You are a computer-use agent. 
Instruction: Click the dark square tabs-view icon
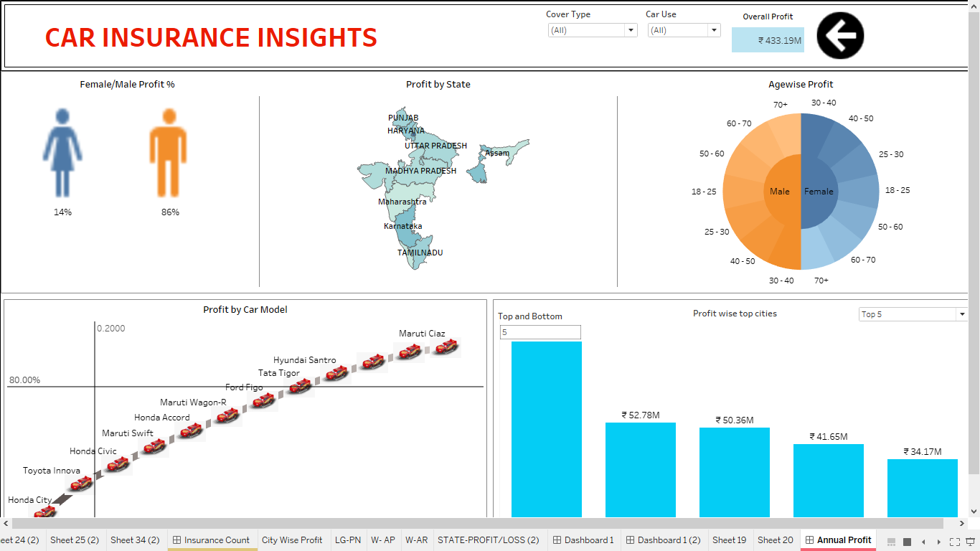[x=907, y=542]
